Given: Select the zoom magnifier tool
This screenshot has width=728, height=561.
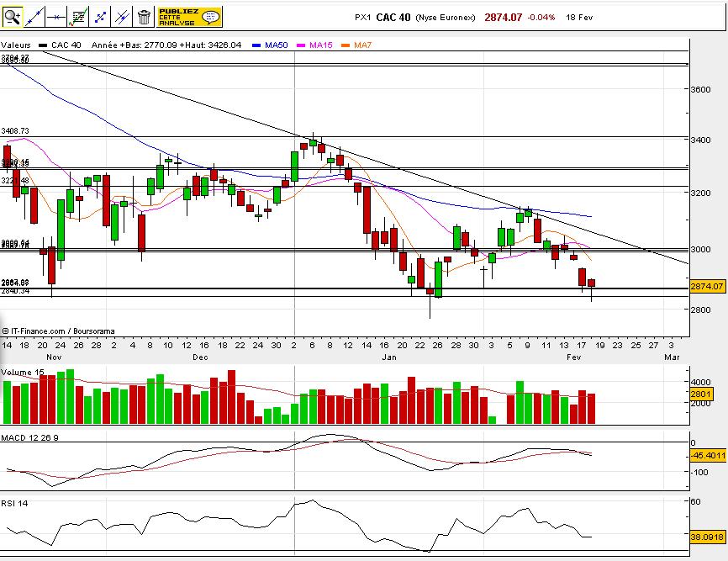Looking at the screenshot, I should point(12,17).
